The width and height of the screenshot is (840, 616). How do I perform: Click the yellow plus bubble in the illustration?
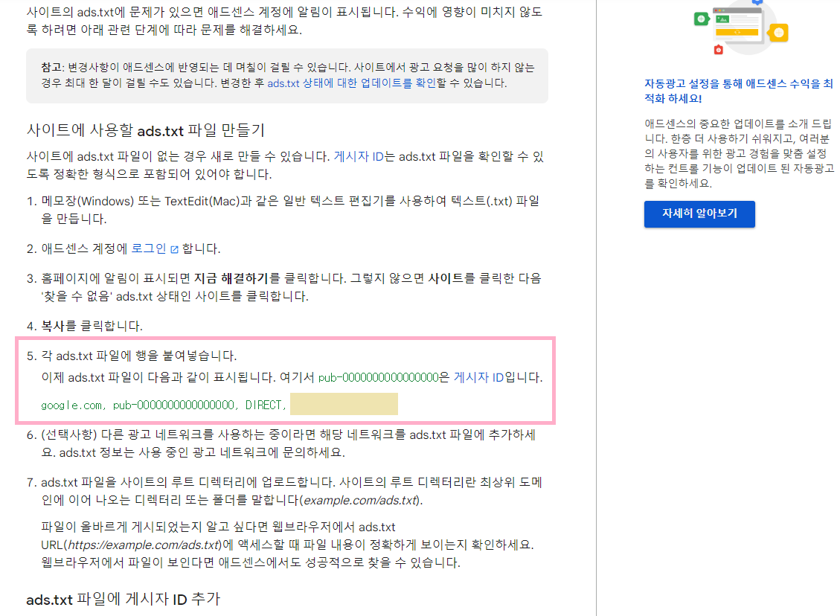point(778,33)
